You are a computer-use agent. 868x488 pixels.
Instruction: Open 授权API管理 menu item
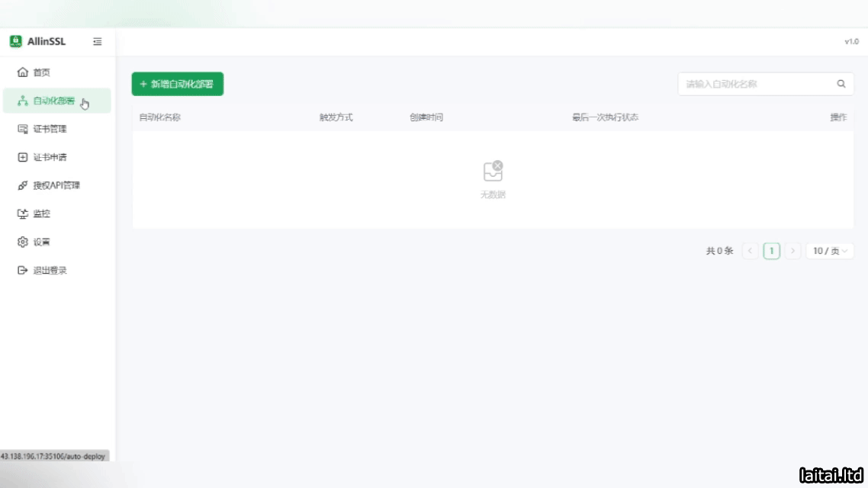click(x=56, y=185)
